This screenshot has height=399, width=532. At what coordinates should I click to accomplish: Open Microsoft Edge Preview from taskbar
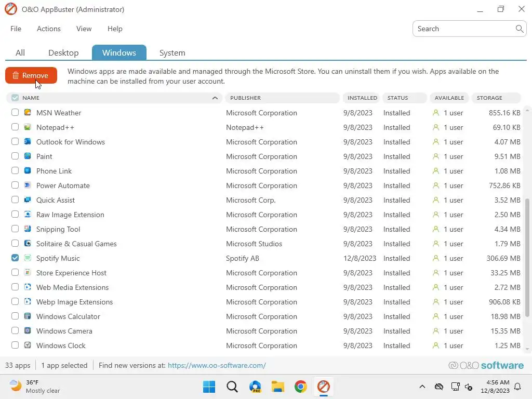click(x=255, y=387)
